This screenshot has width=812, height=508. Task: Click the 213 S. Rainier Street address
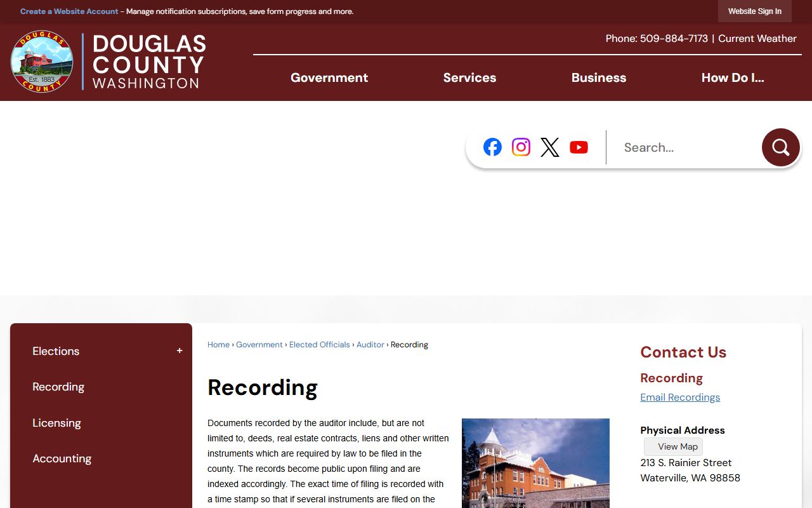(686, 463)
